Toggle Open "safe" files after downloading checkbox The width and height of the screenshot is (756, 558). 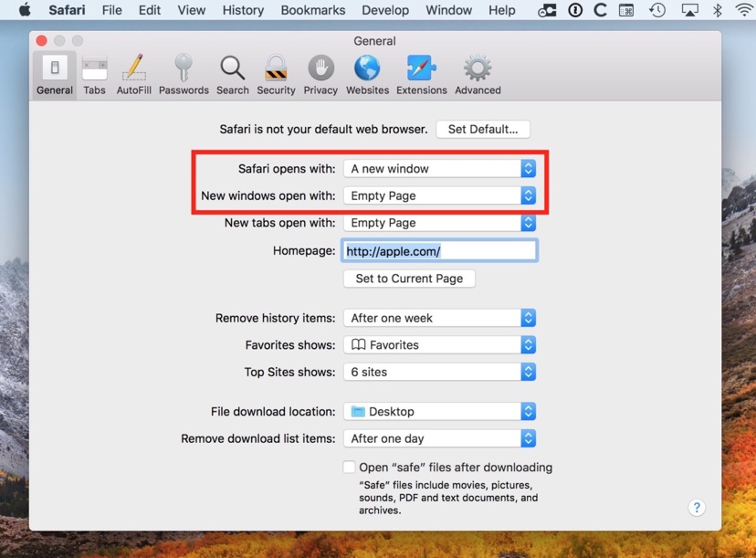coord(349,467)
